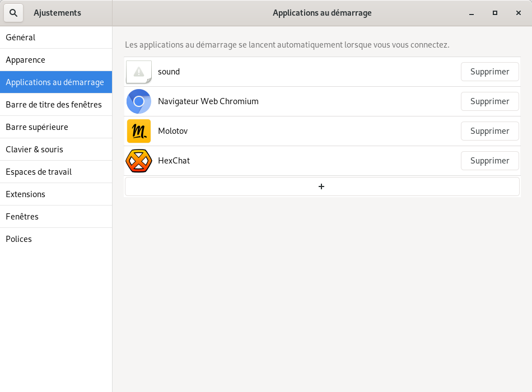Open the Général settings section
Viewport: 532px width, 392px height.
(56, 38)
